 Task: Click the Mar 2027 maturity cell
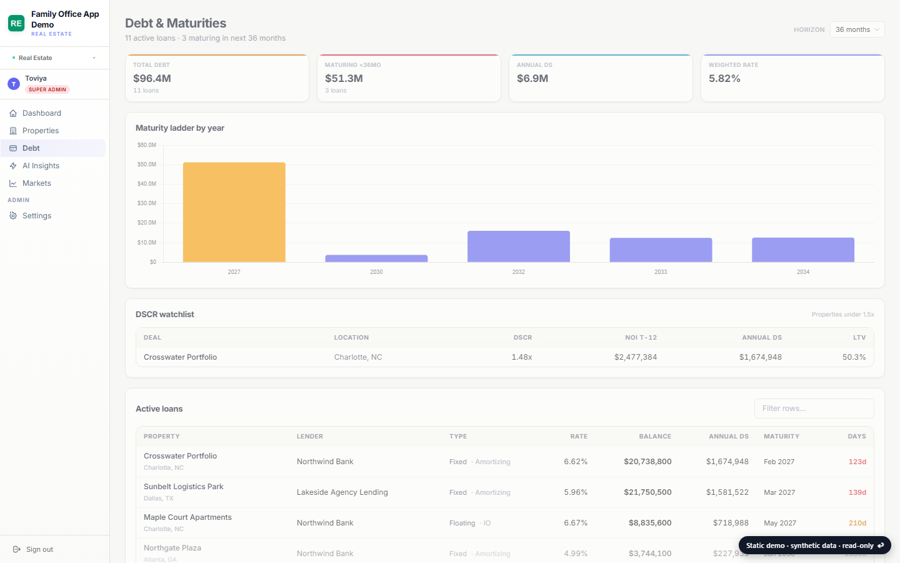pos(779,492)
